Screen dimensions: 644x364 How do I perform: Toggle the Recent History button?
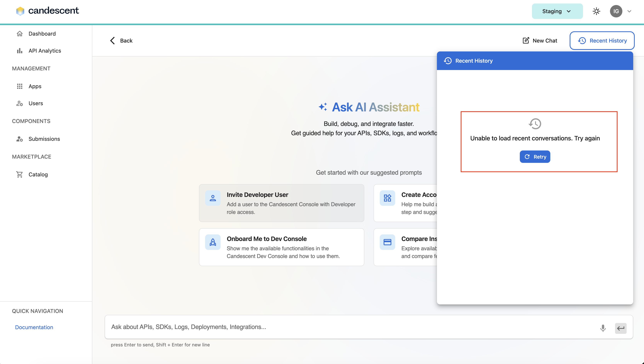pyautogui.click(x=602, y=41)
